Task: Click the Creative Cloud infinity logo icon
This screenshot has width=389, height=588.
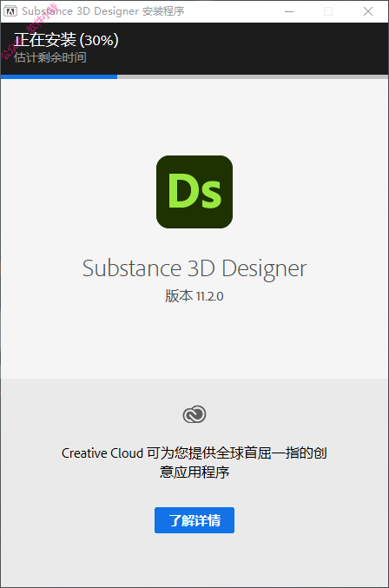Action: coord(194,414)
